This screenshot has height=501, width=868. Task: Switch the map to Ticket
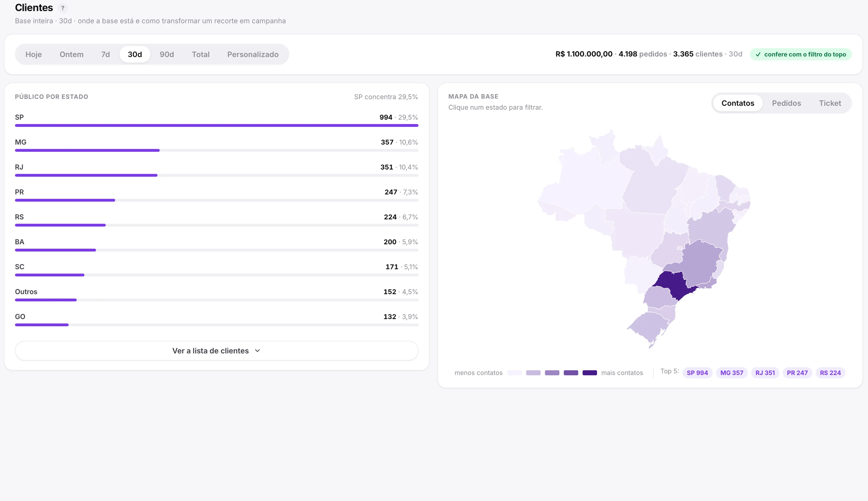pyautogui.click(x=830, y=103)
